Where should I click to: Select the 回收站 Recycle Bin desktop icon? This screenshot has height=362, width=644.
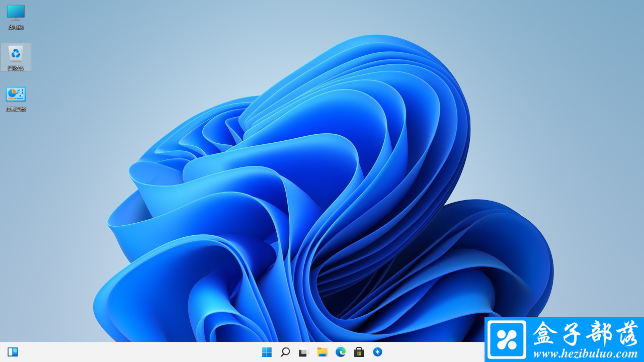tap(16, 57)
